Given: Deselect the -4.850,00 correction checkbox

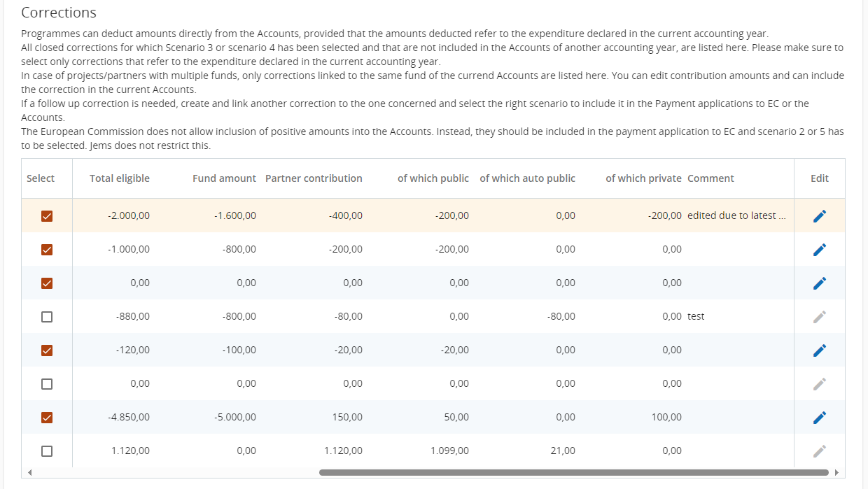Looking at the screenshot, I should (x=47, y=418).
